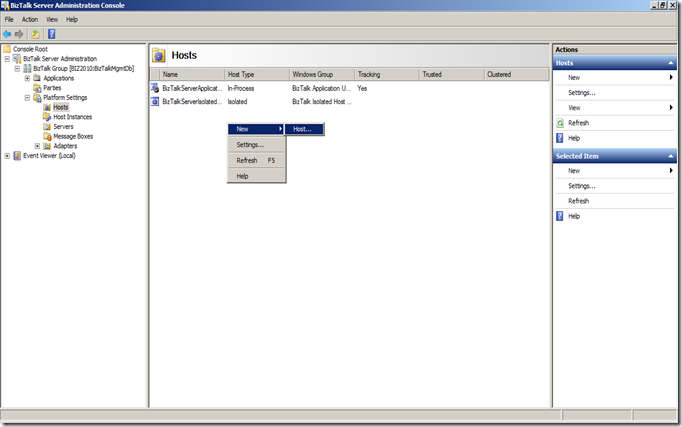The image size is (682, 427).
Task: Choose Host... from the New submenu
Action: (304, 129)
